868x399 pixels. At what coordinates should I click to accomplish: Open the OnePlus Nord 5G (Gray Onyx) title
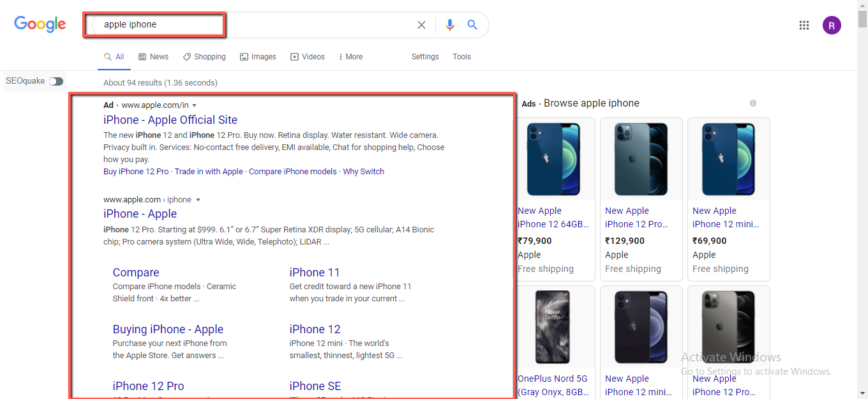tap(553, 386)
